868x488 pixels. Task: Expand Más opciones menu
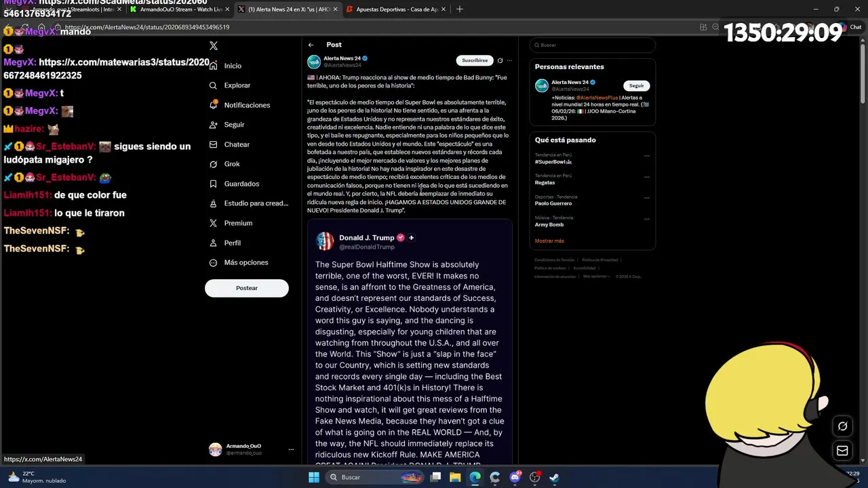point(239,262)
